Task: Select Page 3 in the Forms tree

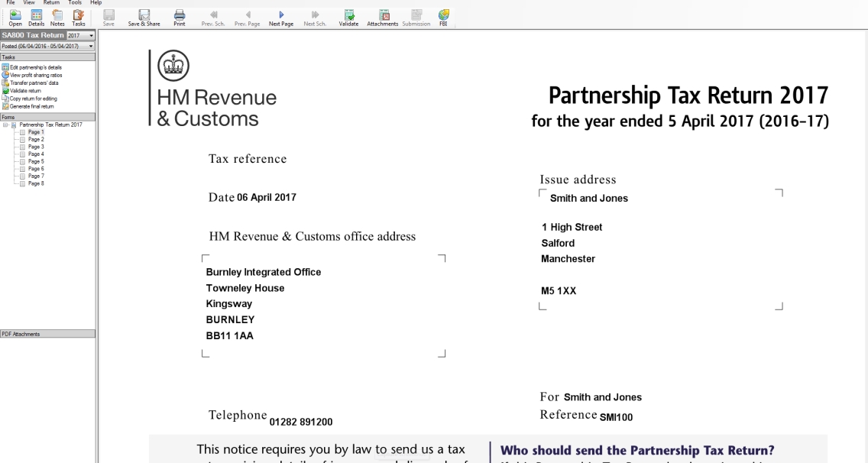Action: tap(36, 147)
